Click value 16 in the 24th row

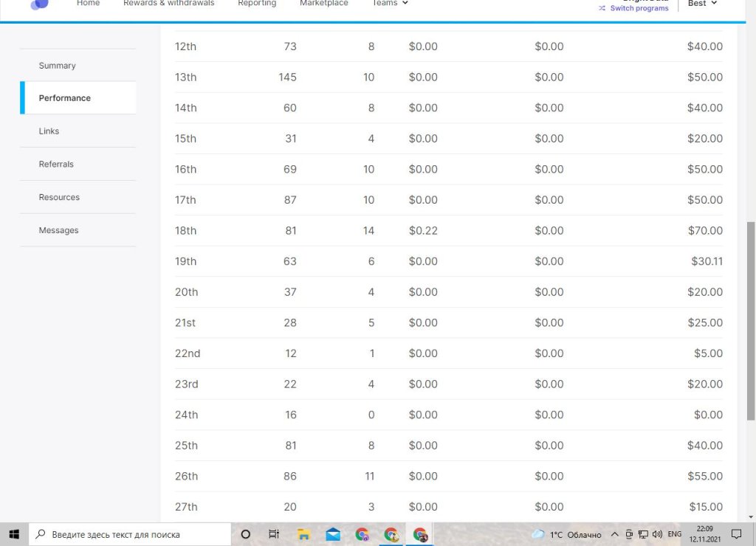point(291,415)
